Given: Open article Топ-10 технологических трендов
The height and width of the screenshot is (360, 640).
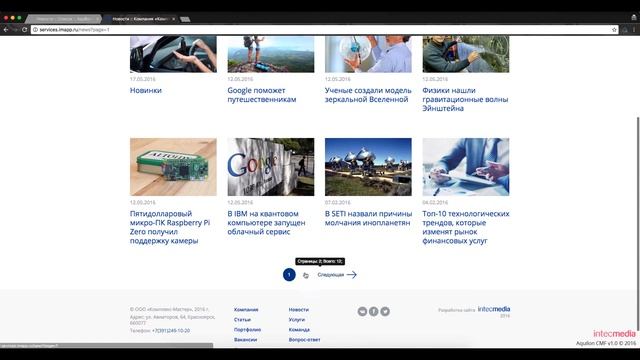Looking at the screenshot, I should tap(466, 227).
